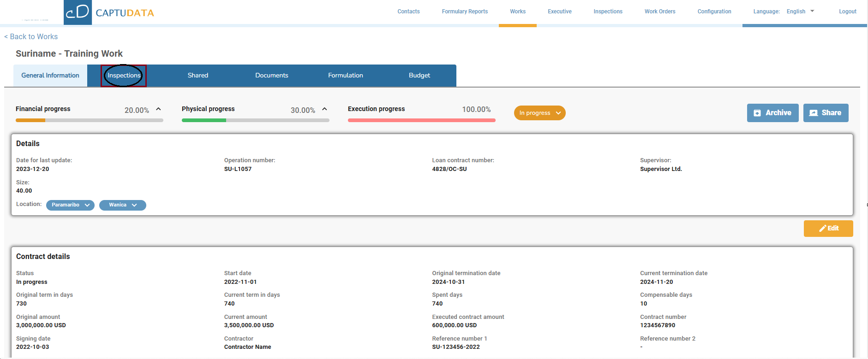Go to Work Orders in top menu
The height and width of the screenshot is (359, 868).
pos(659,12)
